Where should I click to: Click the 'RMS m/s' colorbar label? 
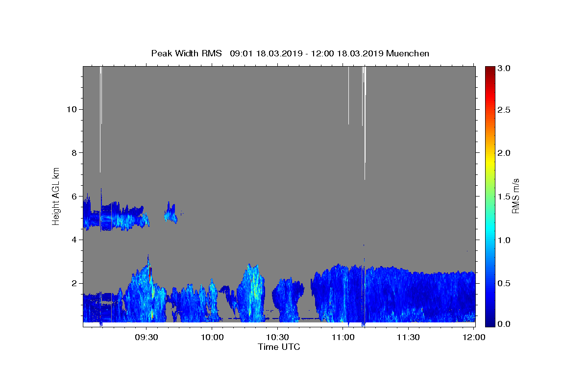point(515,195)
